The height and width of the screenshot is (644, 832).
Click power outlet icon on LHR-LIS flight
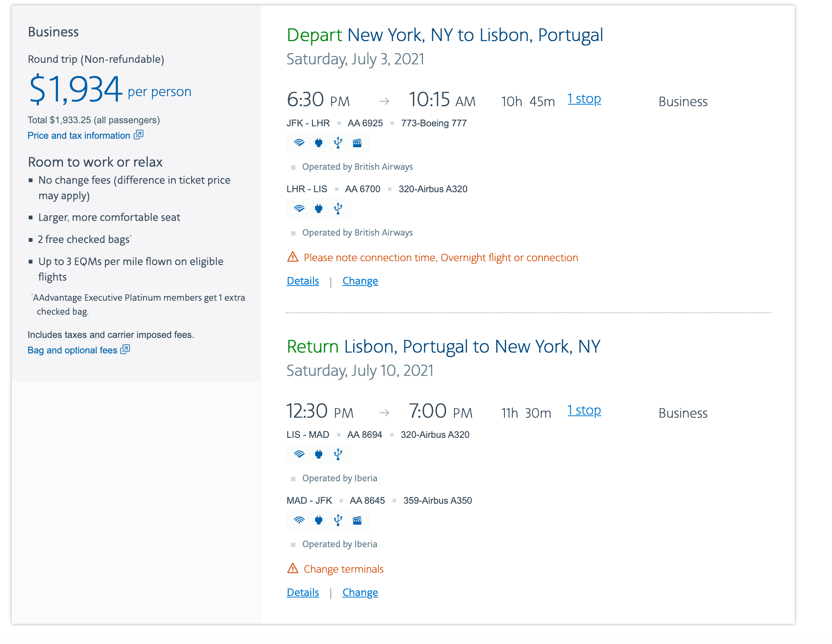[319, 208]
